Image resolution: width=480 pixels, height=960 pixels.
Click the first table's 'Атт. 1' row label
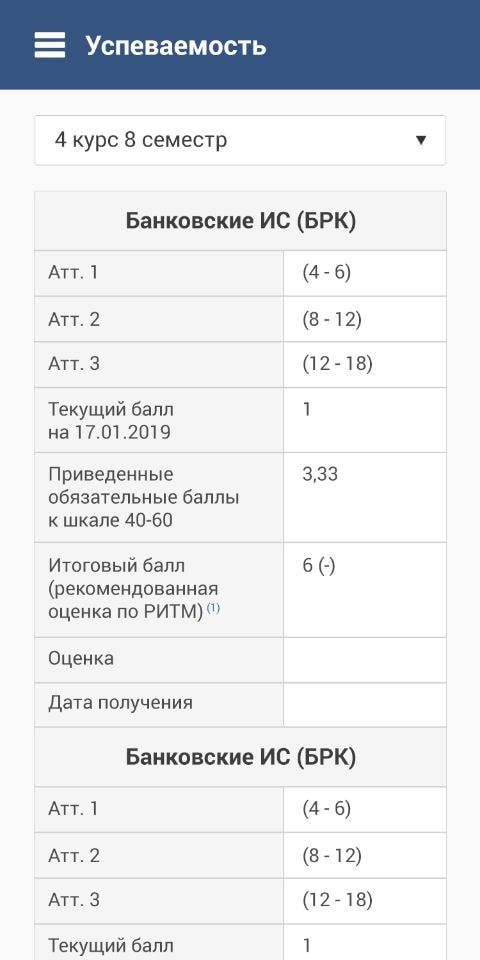[73, 273]
